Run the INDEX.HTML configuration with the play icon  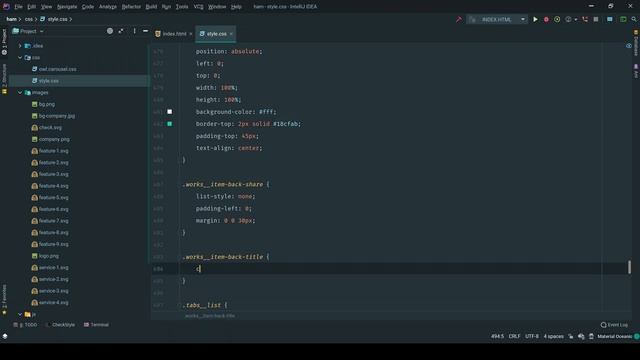(535, 19)
